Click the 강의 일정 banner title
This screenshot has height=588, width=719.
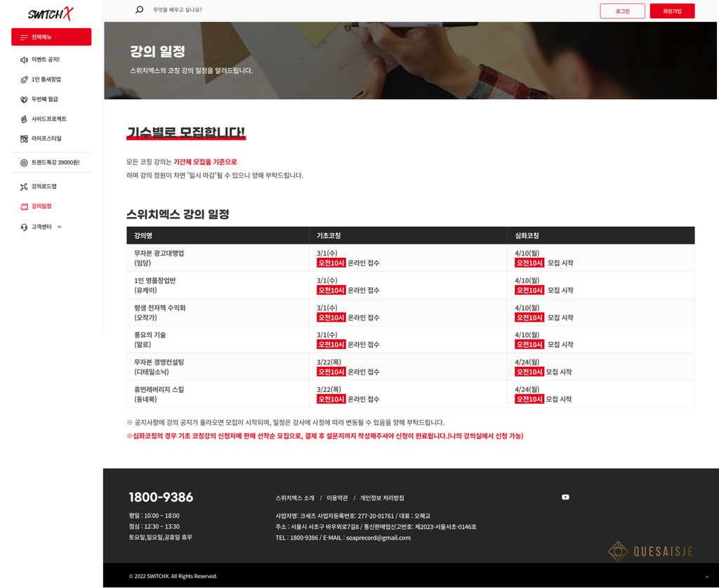coord(158,51)
